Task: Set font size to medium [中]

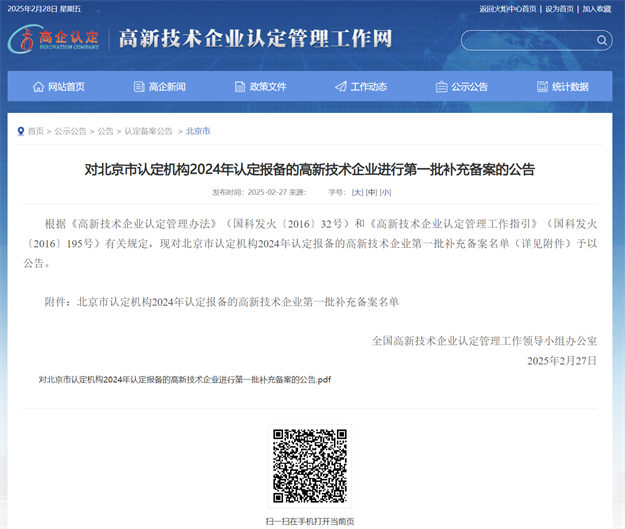Action: (x=371, y=192)
